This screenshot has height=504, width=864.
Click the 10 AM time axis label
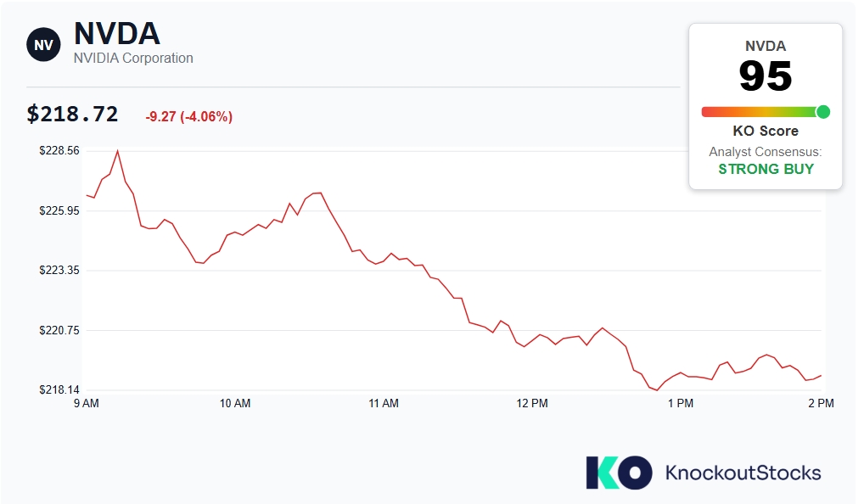tap(235, 403)
